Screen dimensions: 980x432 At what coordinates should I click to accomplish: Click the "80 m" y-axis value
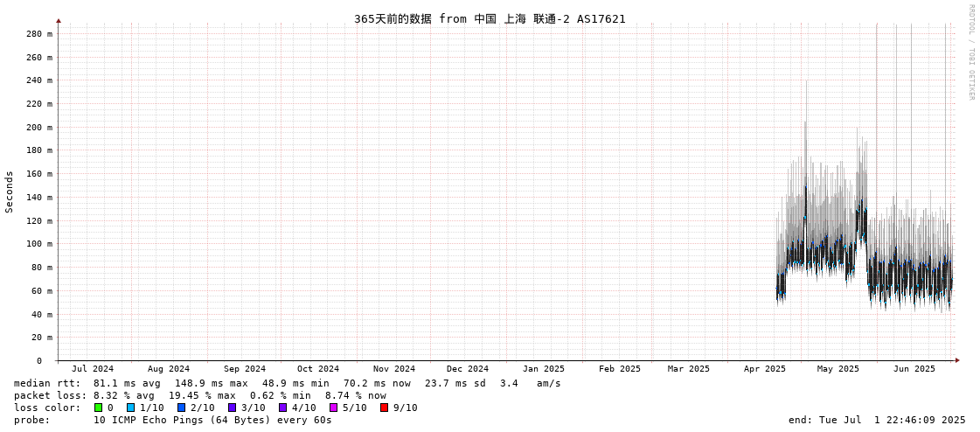[x=42, y=268]
